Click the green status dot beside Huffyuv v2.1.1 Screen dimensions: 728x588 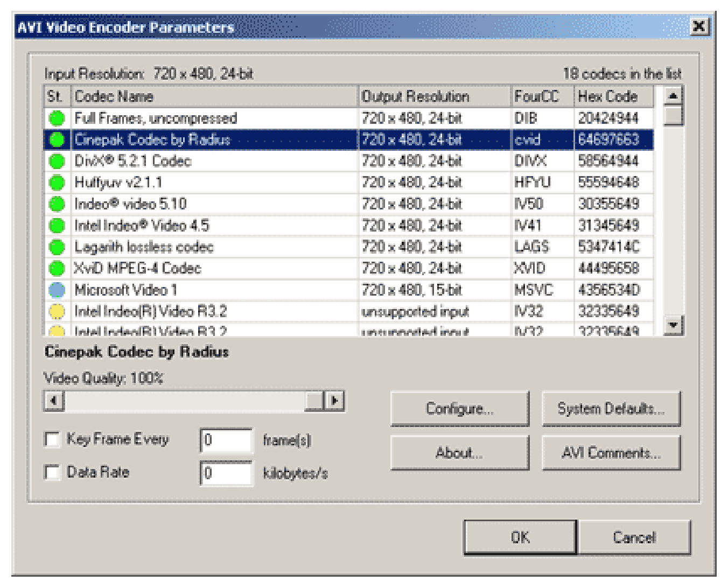coord(57,183)
